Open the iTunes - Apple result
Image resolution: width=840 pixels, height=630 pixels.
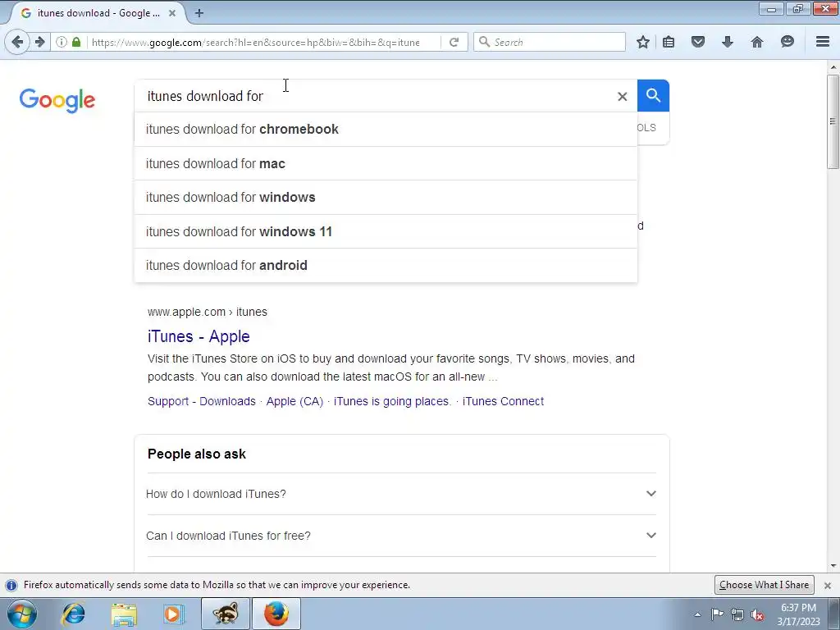tap(199, 336)
